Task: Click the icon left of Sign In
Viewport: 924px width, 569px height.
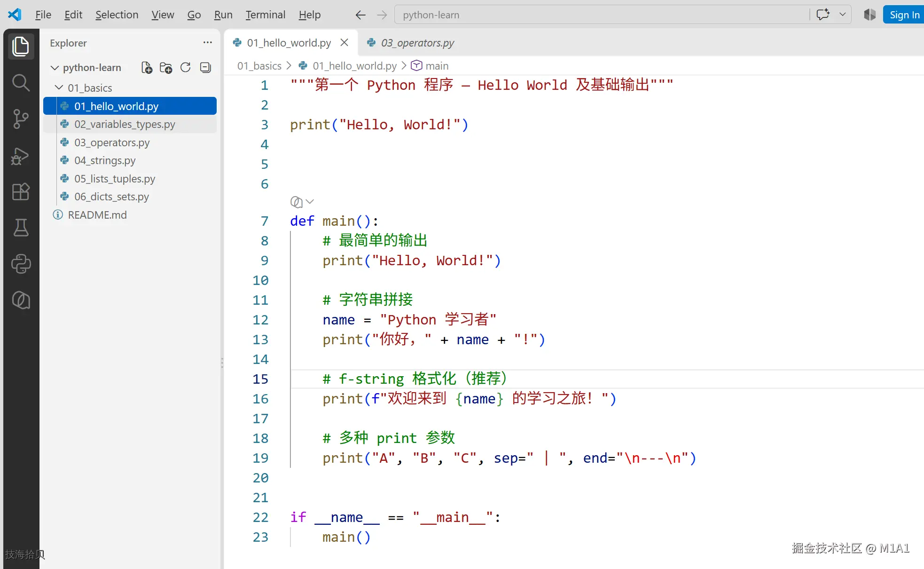Action: coord(869,15)
